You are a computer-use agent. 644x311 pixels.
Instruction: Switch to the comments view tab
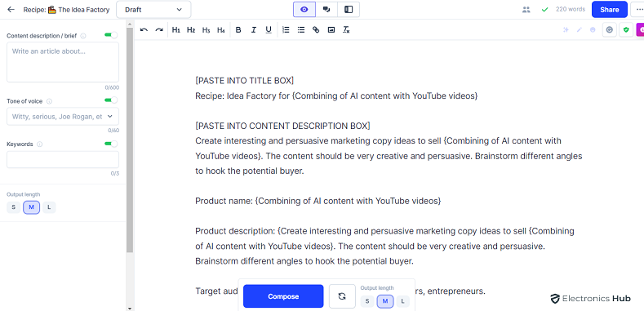(326, 10)
